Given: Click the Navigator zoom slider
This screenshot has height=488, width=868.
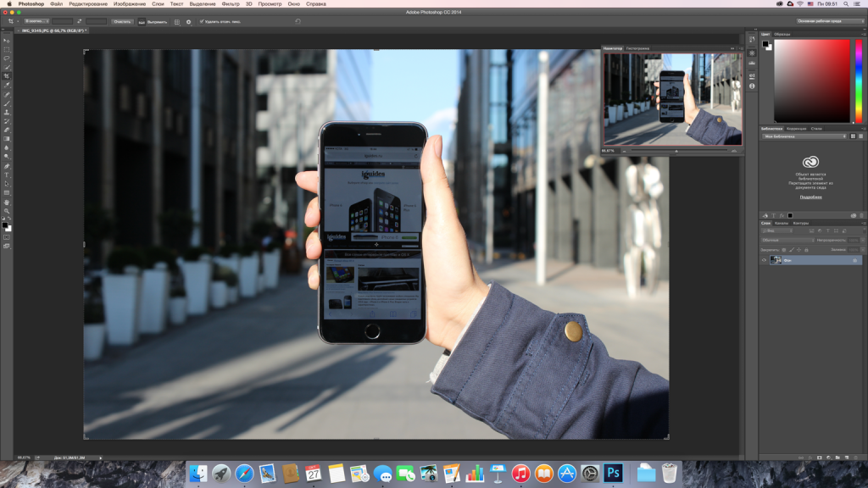Looking at the screenshot, I should click(x=676, y=151).
